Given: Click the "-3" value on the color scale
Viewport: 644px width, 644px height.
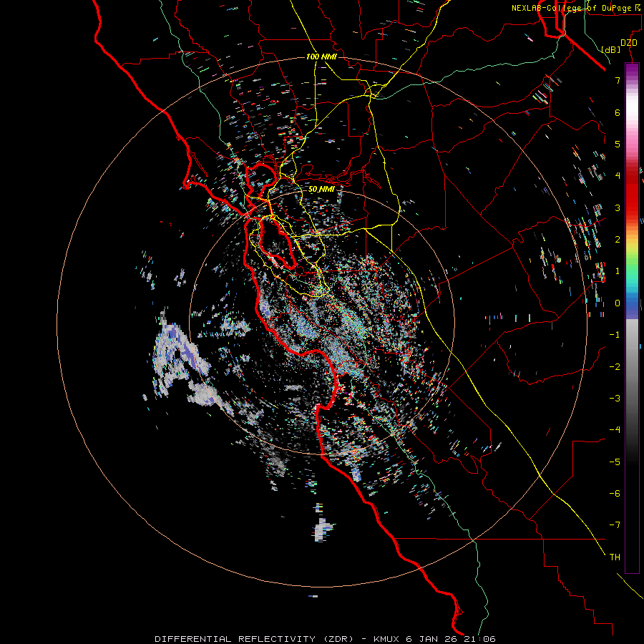Looking at the screenshot, I should pyautogui.click(x=615, y=399).
